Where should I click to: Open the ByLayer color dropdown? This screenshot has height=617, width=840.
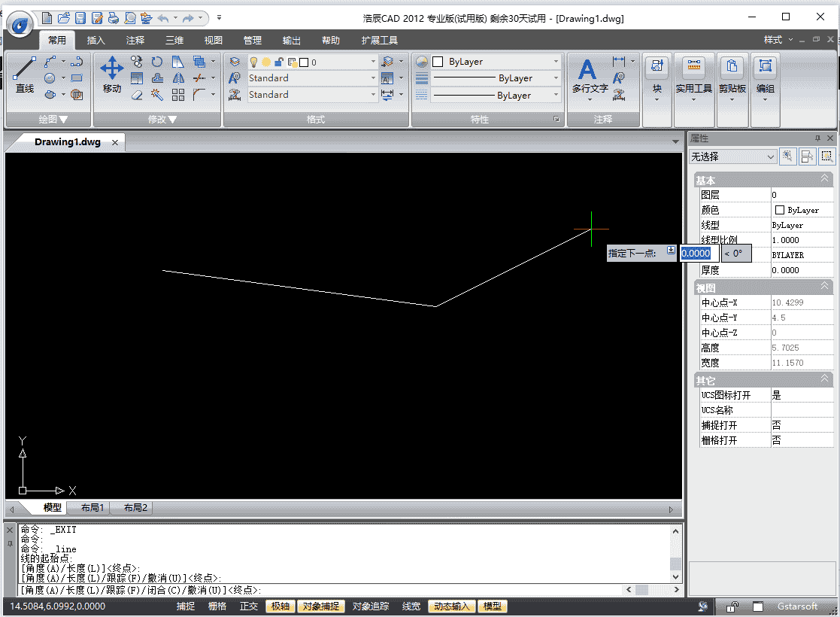coord(555,61)
